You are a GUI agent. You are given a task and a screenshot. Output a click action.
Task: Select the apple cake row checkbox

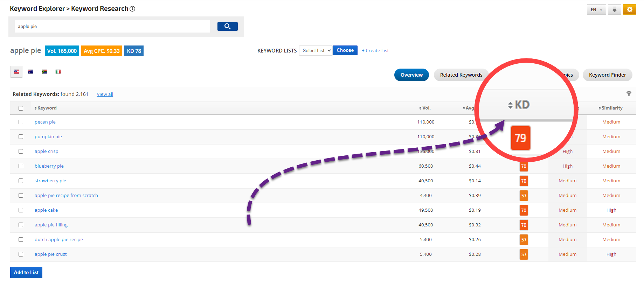point(21,210)
